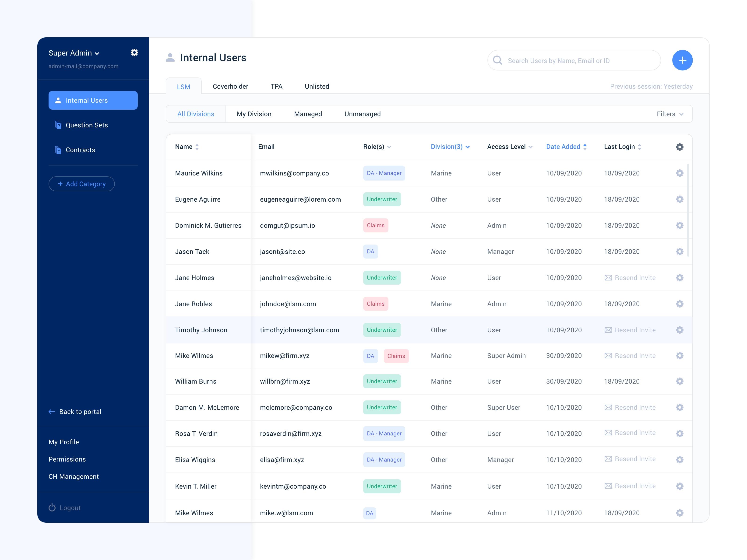747x560 pixels.
Task: Switch to the Coverholder tab
Action: (x=230, y=86)
